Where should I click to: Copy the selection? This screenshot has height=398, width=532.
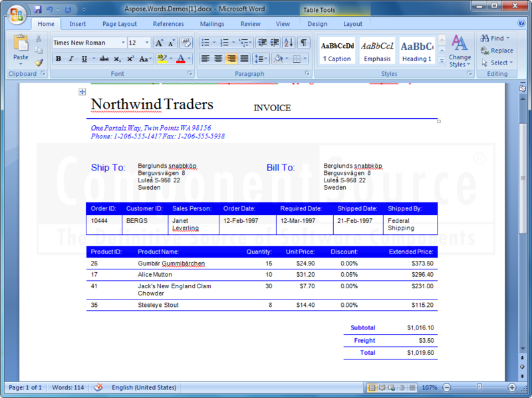point(39,51)
